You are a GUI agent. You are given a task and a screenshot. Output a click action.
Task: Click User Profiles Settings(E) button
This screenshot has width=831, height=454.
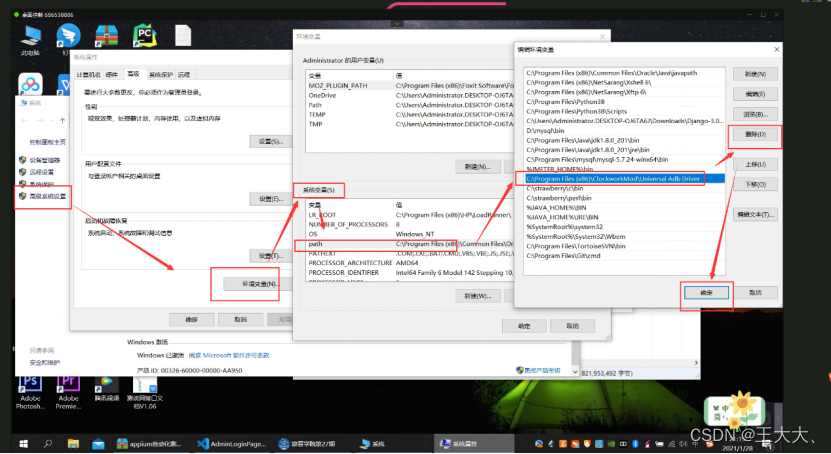270,199
